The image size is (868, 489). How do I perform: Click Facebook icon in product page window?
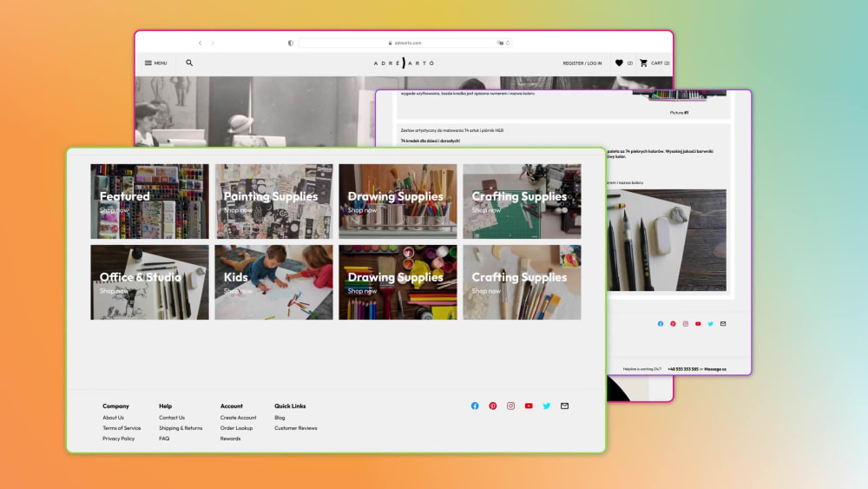pos(661,324)
